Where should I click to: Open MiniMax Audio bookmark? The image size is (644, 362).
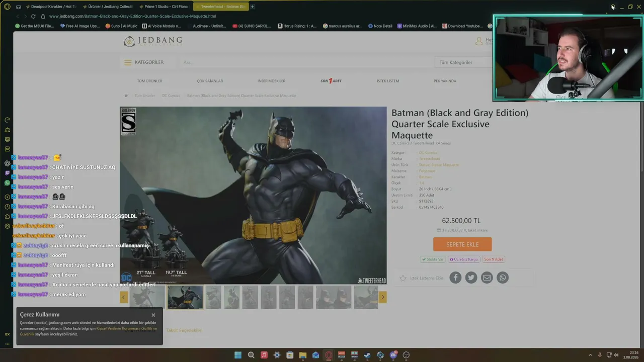click(x=417, y=26)
